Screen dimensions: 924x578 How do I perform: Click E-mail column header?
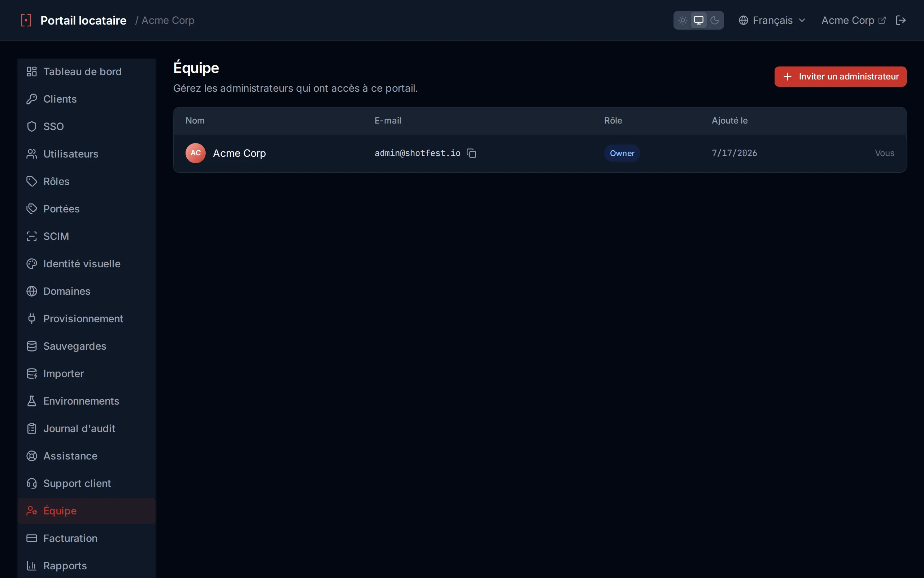click(x=388, y=120)
